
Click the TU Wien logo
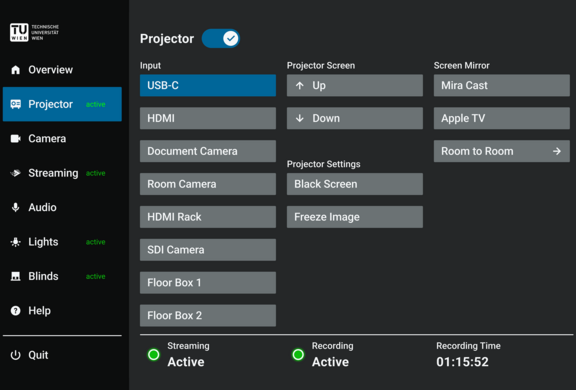[x=34, y=32]
